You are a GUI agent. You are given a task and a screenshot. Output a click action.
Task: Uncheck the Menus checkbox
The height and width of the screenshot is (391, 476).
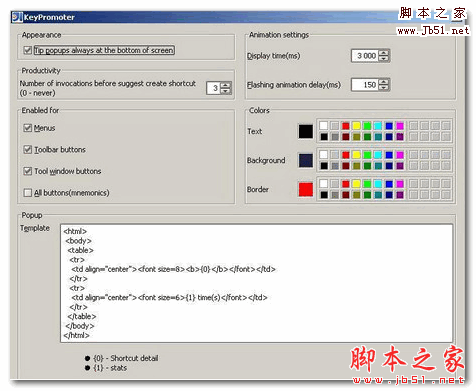click(x=28, y=128)
